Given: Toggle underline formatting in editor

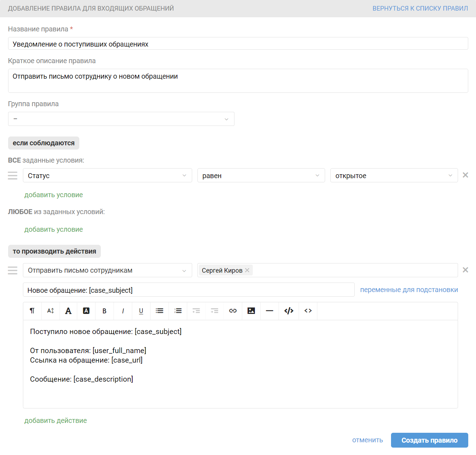Looking at the screenshot, I should [x=141, y=311].
